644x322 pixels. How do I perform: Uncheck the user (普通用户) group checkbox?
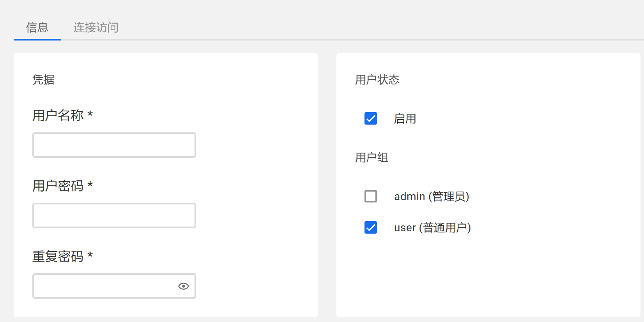click(371, 227)
